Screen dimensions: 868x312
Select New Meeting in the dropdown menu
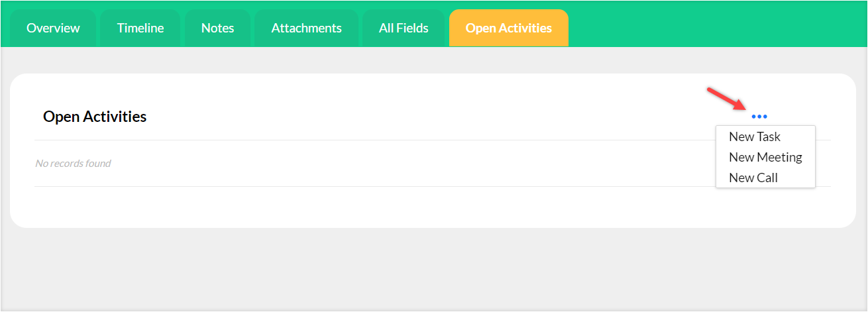765,158
